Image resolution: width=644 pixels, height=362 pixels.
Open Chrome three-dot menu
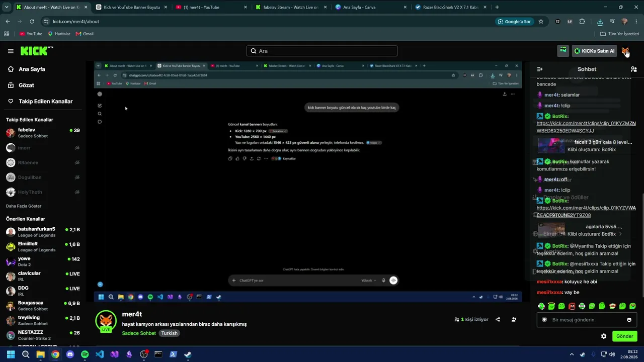click(636, 22)
